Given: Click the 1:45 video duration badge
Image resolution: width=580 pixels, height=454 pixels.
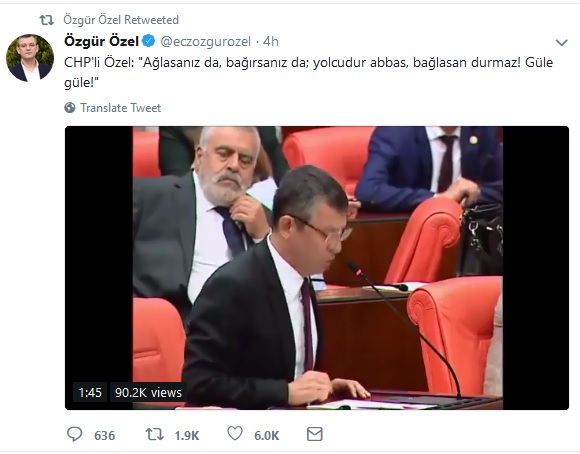Looking at the screenshot, I should click(x=90, y=392).
